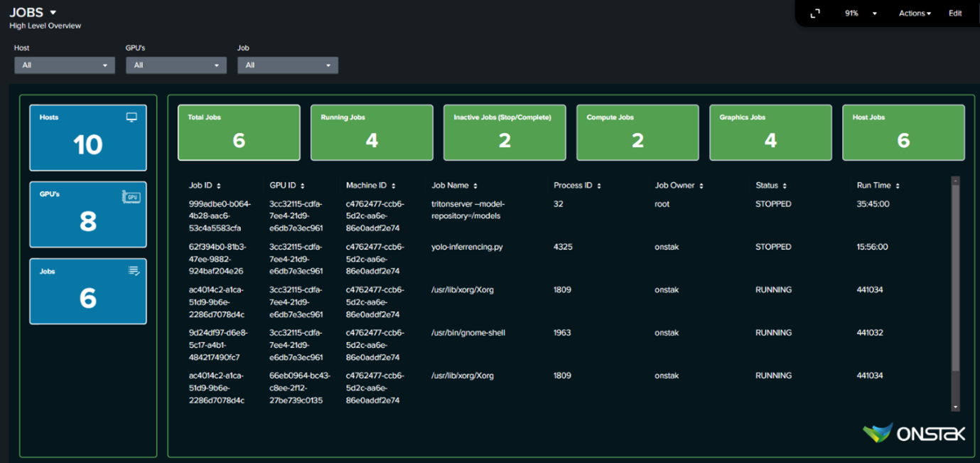Click the monitor icon on Hosts tile
The image size is (980, 463).
(x=131, y=117)
